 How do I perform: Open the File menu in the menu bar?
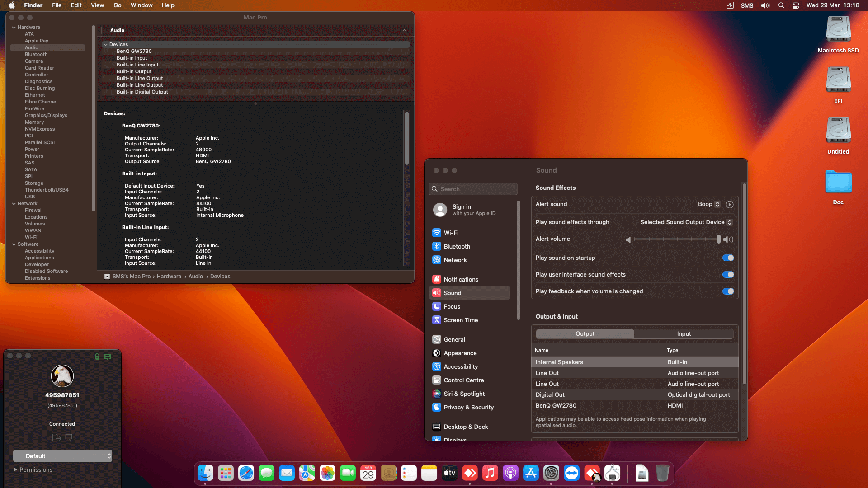57,5
